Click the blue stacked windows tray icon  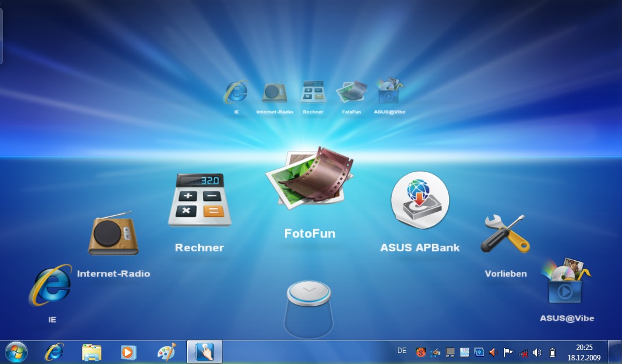[x=479, y=352]
